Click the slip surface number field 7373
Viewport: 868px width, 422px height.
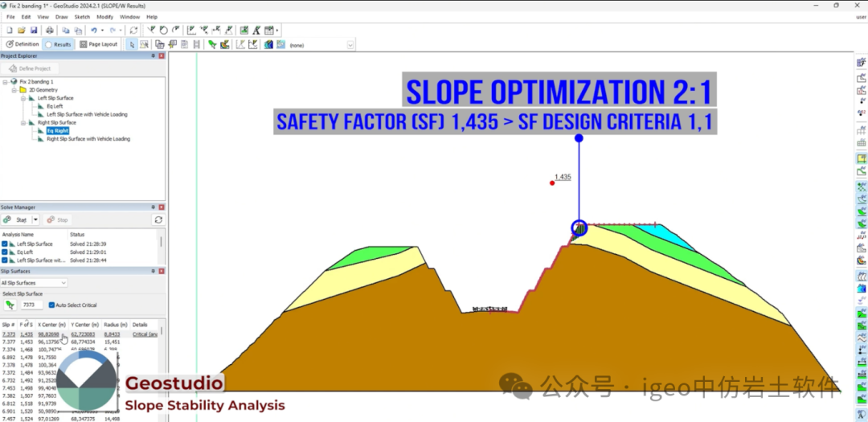point(31,305)
